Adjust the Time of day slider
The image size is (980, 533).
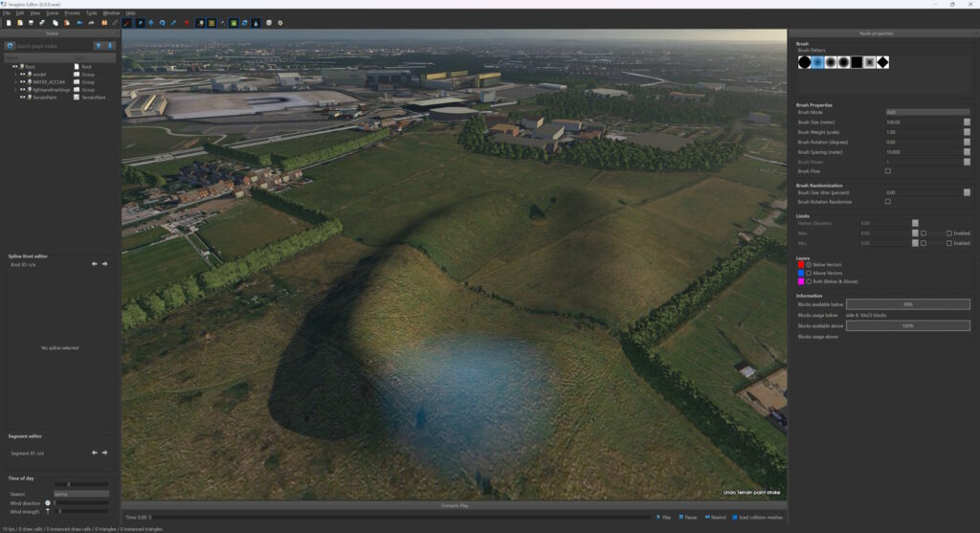pyautogui.click(x=81, y=484)
